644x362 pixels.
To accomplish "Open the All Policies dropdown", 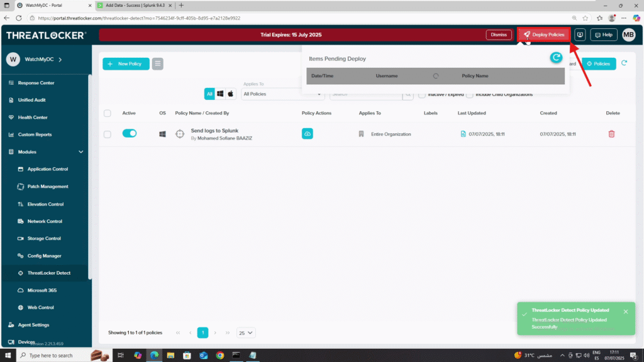I will [282, 94].
